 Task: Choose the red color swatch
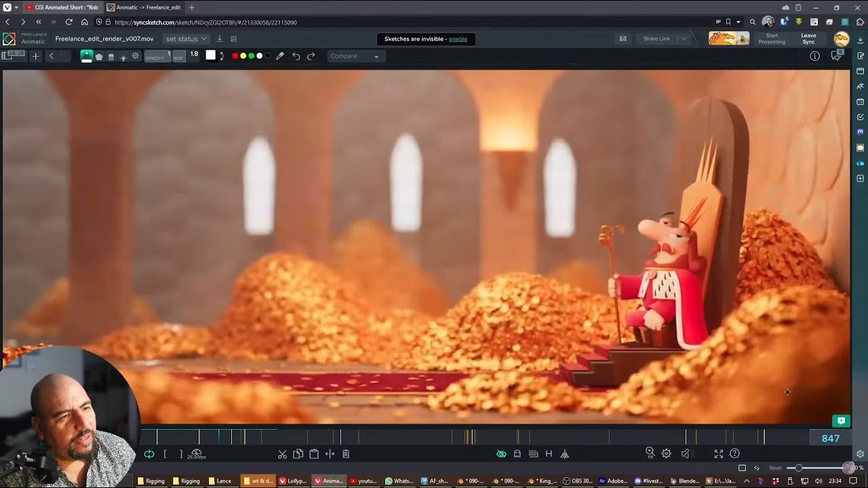(x=235, y=56)
